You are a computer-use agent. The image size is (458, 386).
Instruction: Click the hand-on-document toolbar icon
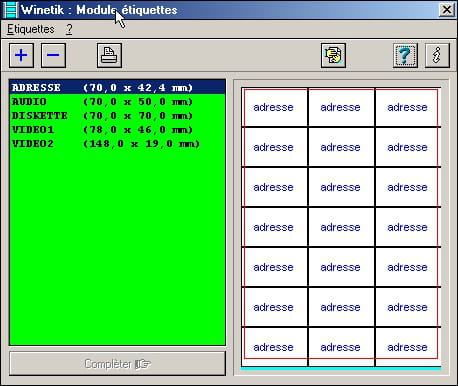click(333, 55)
